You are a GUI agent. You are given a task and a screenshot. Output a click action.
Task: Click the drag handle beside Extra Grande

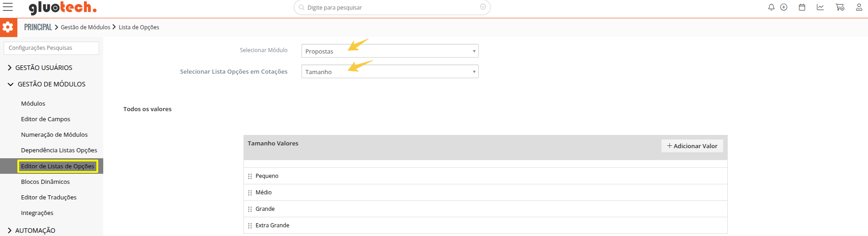tap(250, 225)
